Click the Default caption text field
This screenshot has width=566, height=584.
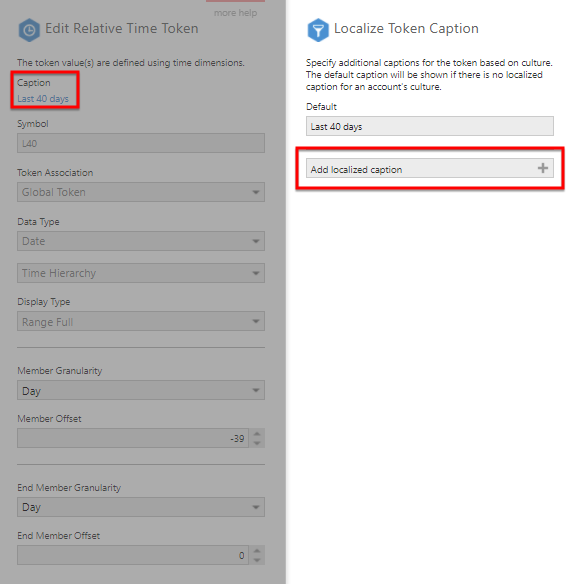(430, 126)
